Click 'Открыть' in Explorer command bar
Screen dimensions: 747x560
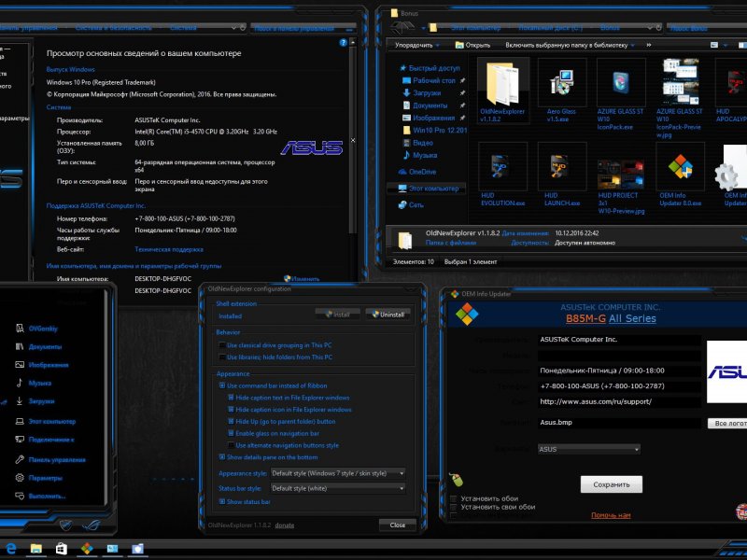[473, 45]
